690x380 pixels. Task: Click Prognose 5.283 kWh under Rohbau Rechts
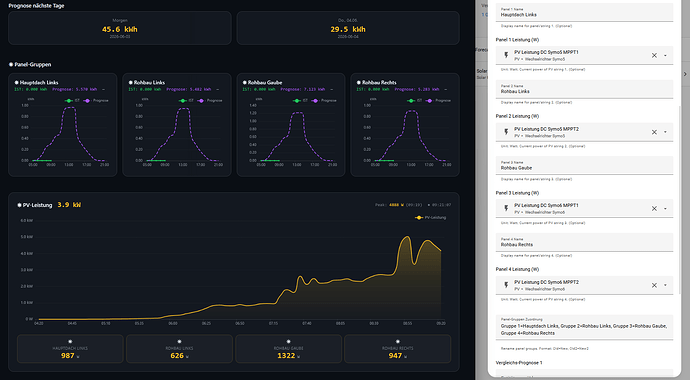(x=417, y=89)
